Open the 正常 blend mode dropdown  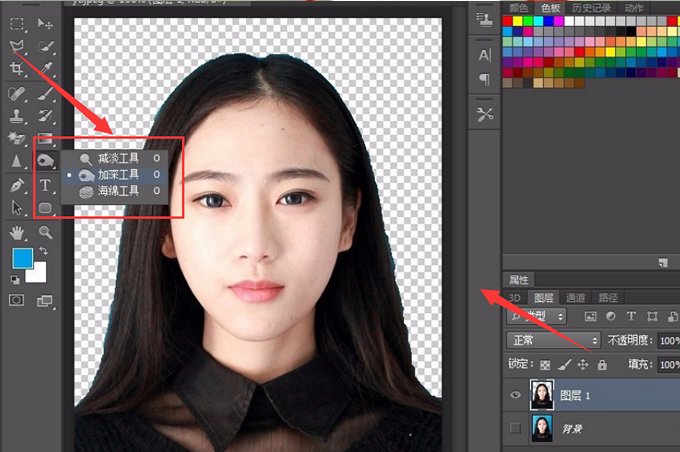tap(553, 340)
